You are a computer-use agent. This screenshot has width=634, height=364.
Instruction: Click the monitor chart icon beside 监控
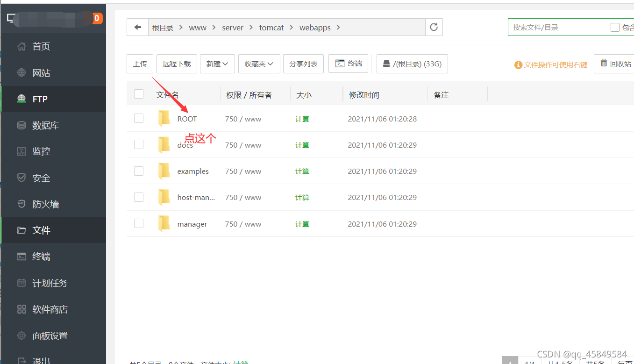[x=21, y=151]
